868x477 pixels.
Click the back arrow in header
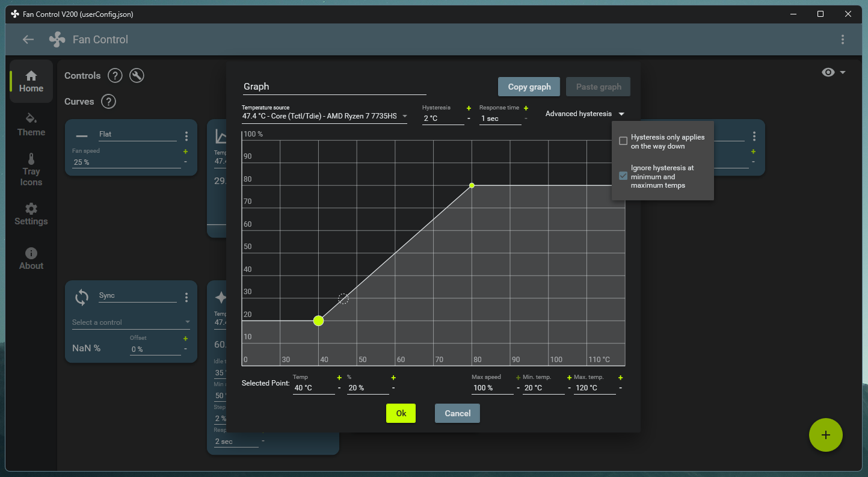point(28,40)
